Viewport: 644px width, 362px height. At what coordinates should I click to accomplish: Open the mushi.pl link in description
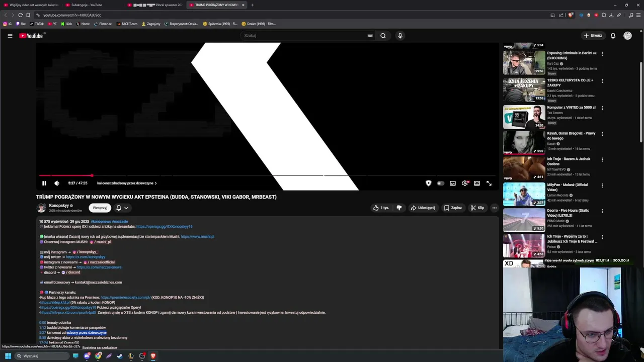[x=197, y=237]
